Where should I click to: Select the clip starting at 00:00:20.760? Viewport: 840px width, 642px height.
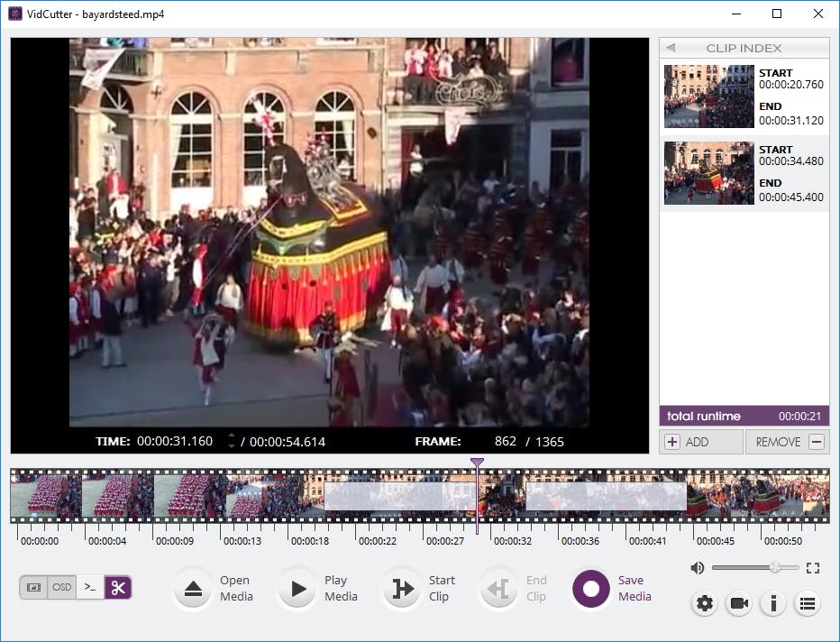click(x=744, y=96)
